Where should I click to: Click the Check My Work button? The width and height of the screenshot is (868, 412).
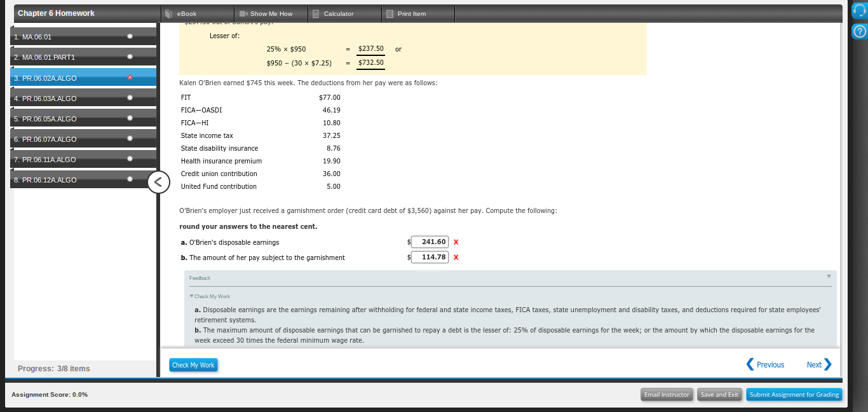point(193,364)
